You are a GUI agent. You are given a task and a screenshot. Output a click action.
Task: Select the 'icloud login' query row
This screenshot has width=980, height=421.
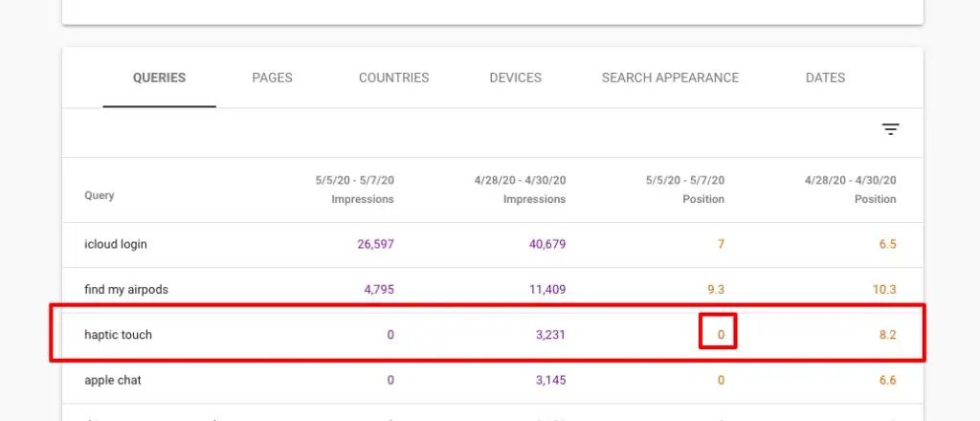click(x=493, y=244)
